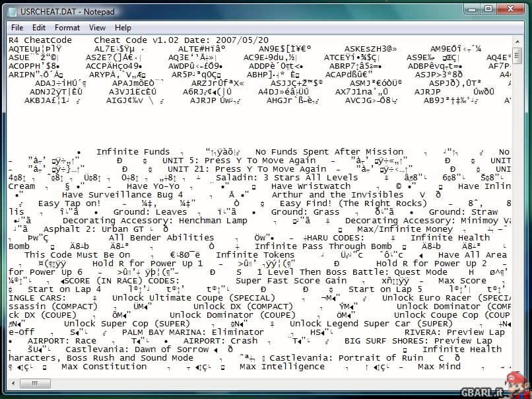This screenshot has height=399, width=532.
Task: Open the Edit menu
Action: point(39,28)
